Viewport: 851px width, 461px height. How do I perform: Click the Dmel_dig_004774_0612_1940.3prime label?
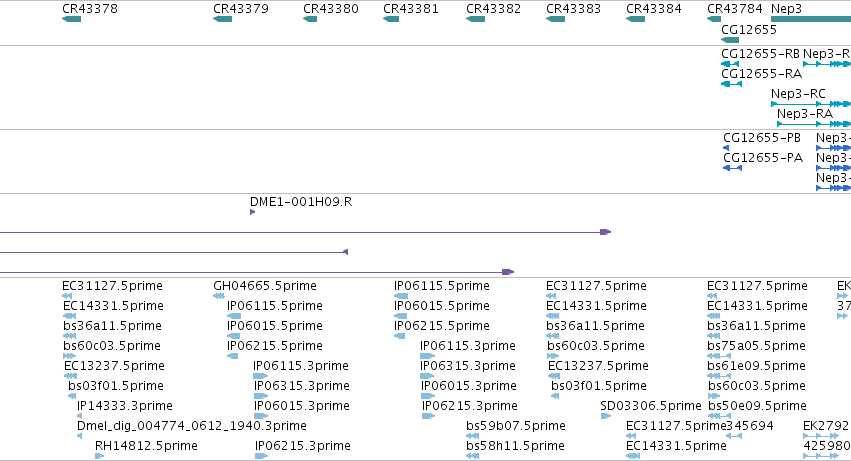tap(192, 426)
